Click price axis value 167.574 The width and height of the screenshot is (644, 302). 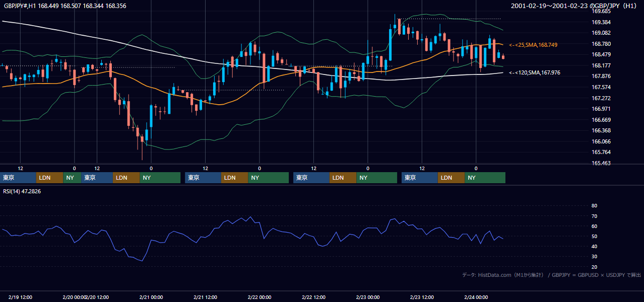tap(601, 87)
